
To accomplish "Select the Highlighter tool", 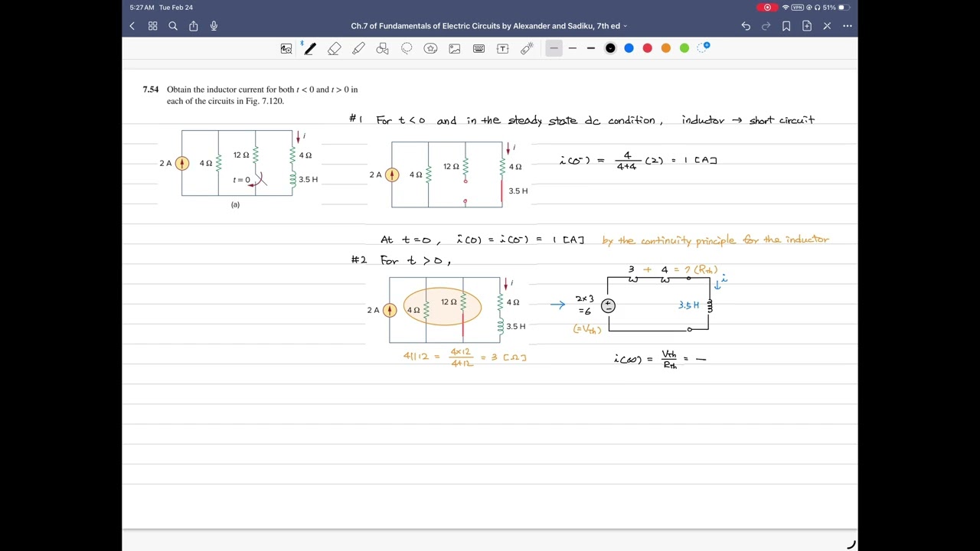I will point(358,48).
